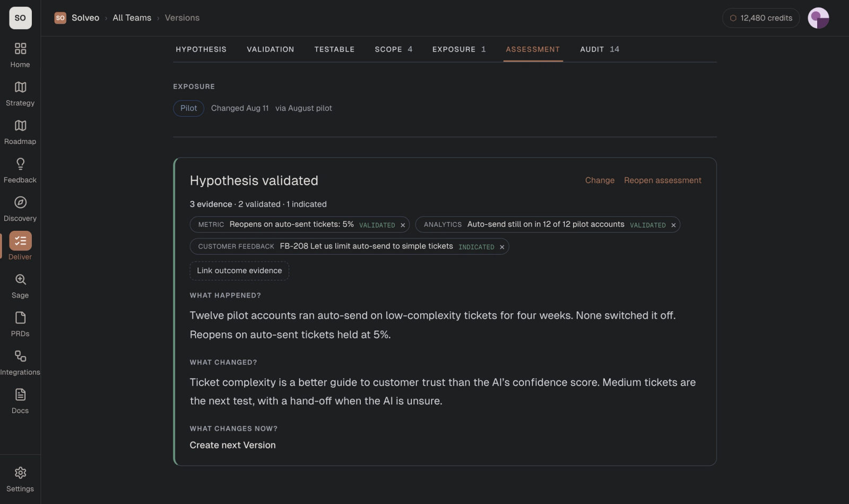Open the user avatar menu
Viewport: 849px width, 504px height.
tap(818, 18)
